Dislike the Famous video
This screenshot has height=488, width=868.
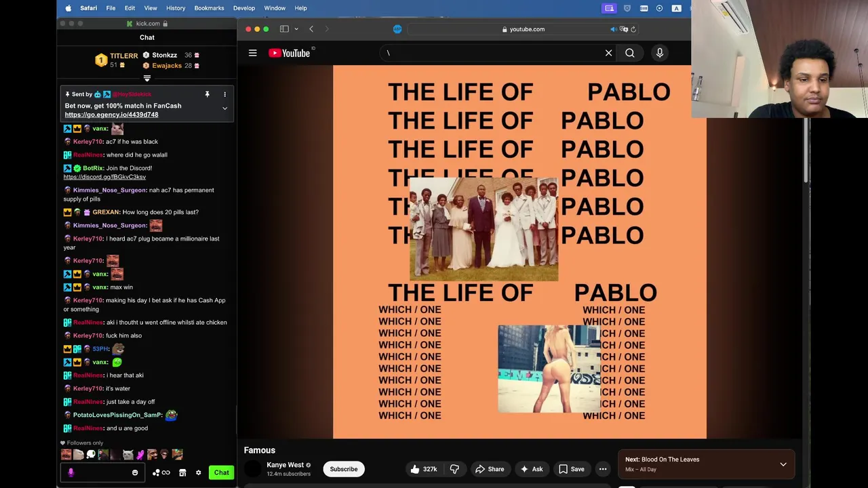point(454,469)
